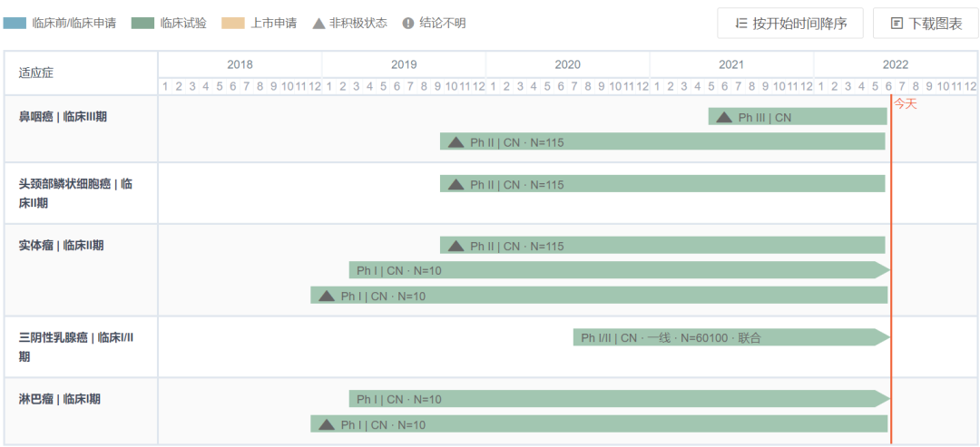The width and height of the screenshot is (980, 447).
Task: Click the 2021 year header
Action: pos(731,65)
